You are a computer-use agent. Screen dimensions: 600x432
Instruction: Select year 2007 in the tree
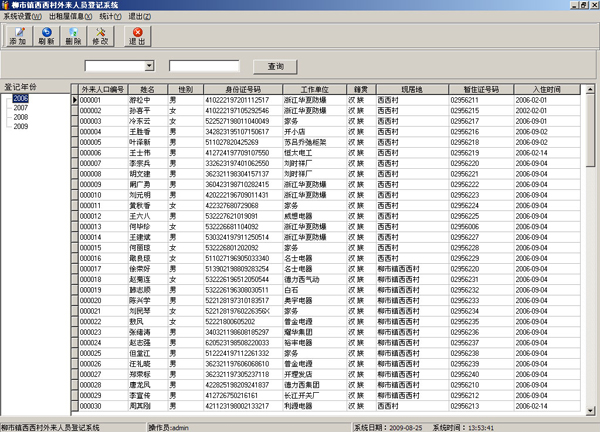click(x=21, y=108)
